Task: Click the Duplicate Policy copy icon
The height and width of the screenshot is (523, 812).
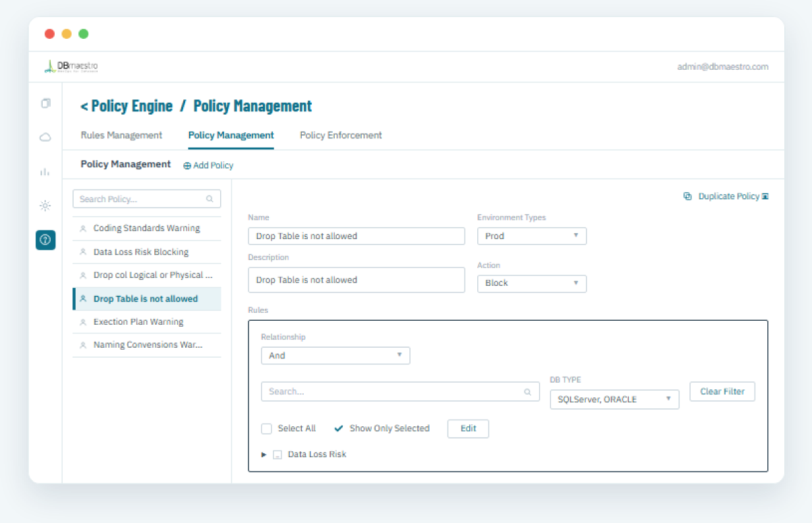Action: (x=687, y=196)
